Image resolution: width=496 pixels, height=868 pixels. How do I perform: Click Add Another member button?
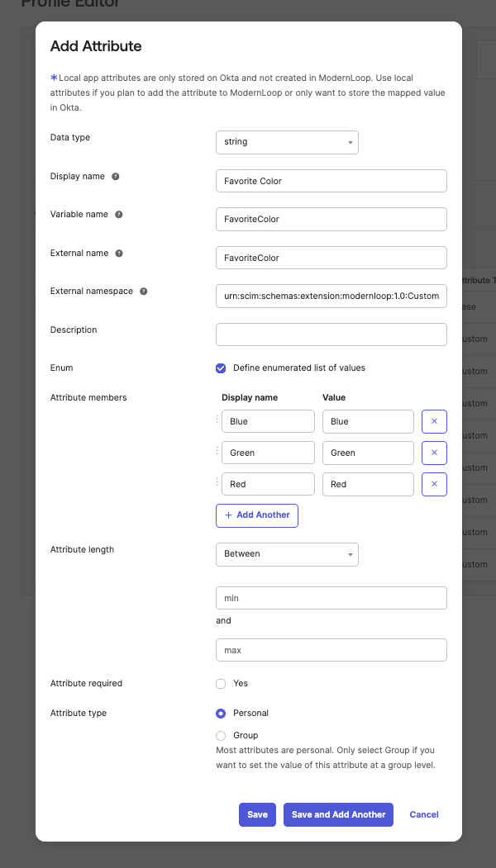coord(257,515)
